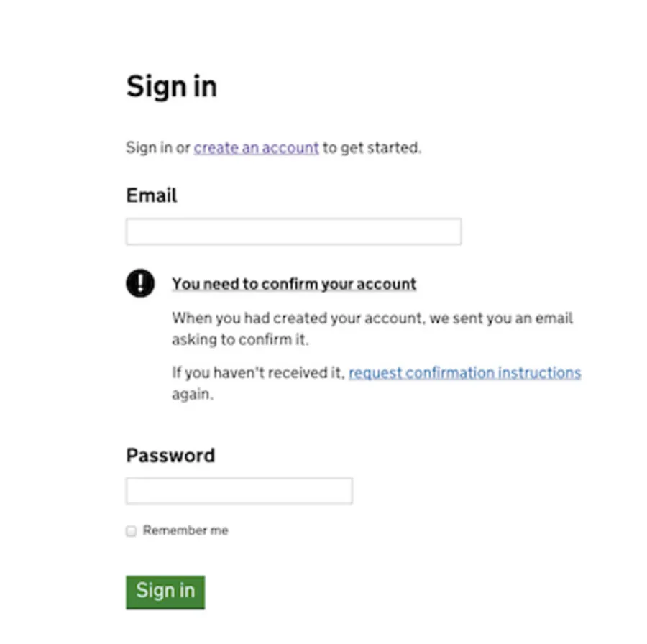
Task: Click the 'to get started.' text
Action: coord(372,148)
